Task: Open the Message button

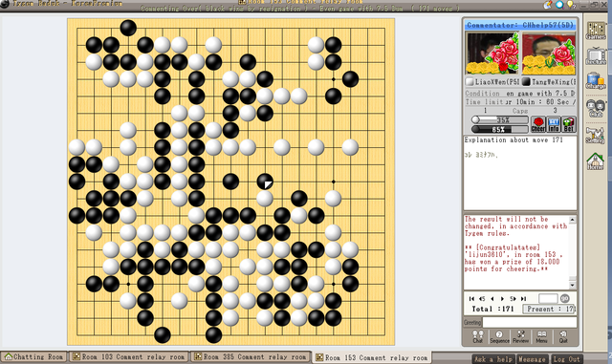Action: (x=532, y=359)
